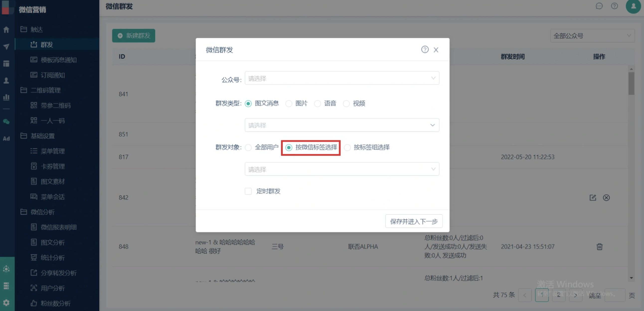Click the user profile icon in left rail
Viewport: 644px width, 311px height.
click(x=6, y=80)
